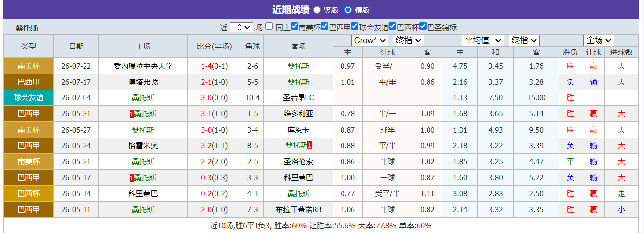Click the 近10场 summary statistics line

pos(321,225)
